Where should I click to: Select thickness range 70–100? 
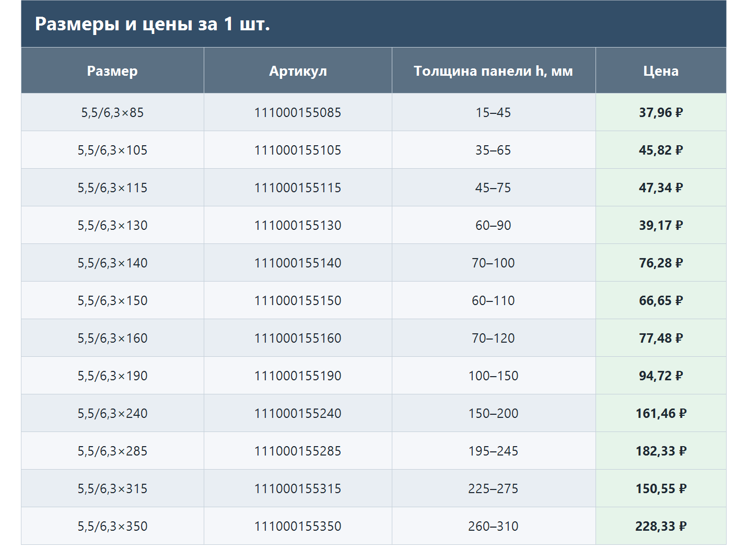[493, 263]
